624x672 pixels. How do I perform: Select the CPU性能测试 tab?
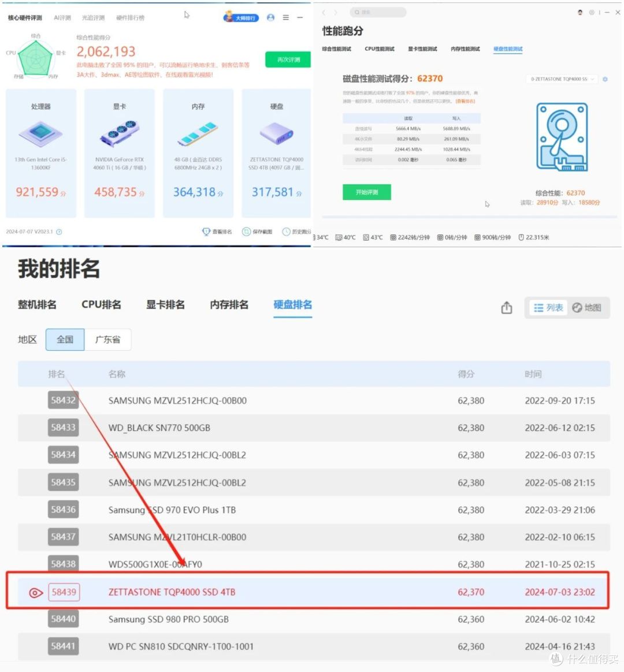click(379, 49)
